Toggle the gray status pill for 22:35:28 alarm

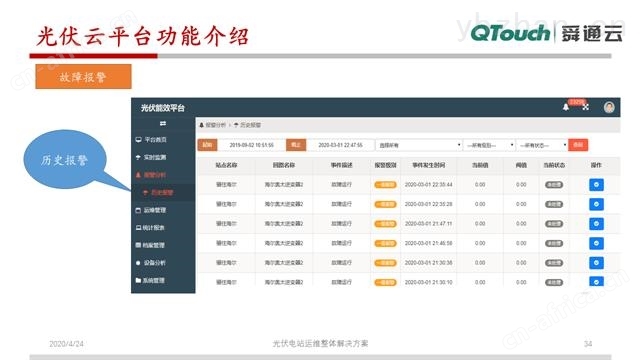click(x=554, y=204)
